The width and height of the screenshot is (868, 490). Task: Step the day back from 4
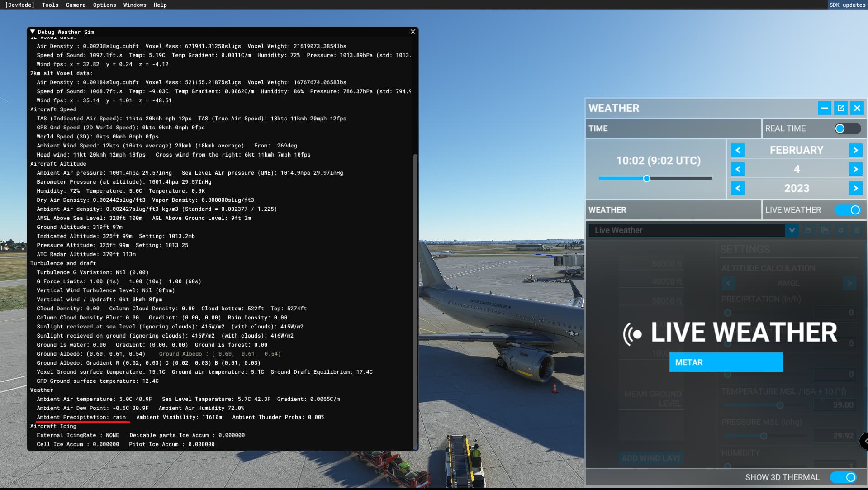pyautogui.click(x=738, y=169)
